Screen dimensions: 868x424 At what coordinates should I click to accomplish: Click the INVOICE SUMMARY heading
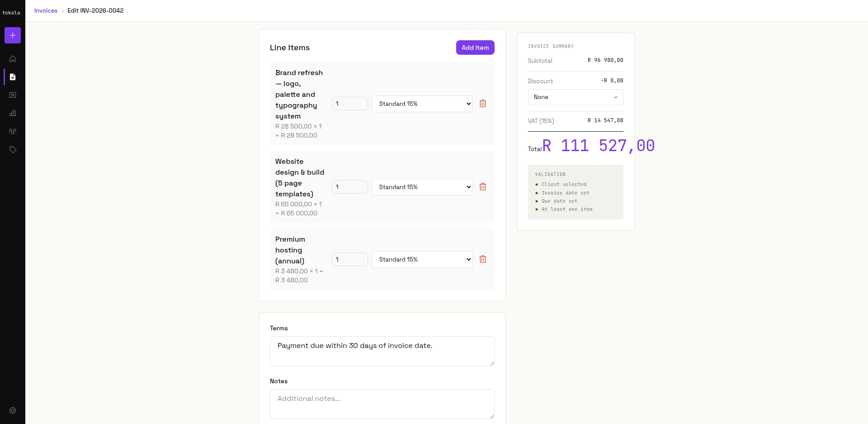click(x=551, y=46)
